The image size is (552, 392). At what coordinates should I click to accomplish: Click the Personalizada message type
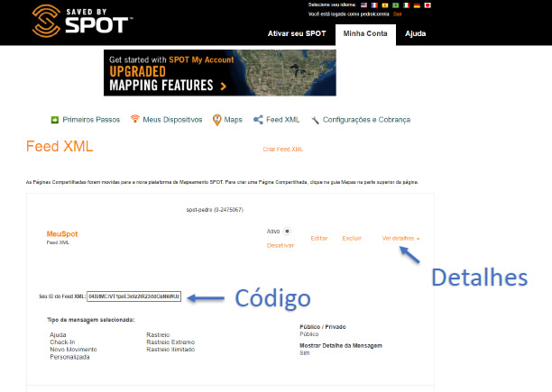pos(69,357)
